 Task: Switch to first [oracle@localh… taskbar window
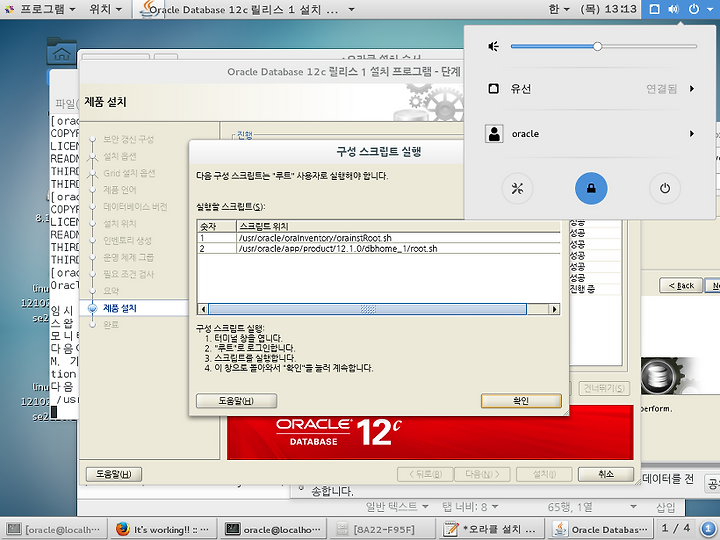click(x=54, y=529)
